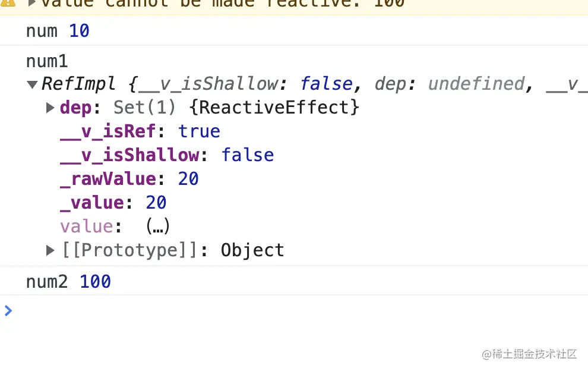Click the faded value property label
588x371 pixels.
[87, 227]
